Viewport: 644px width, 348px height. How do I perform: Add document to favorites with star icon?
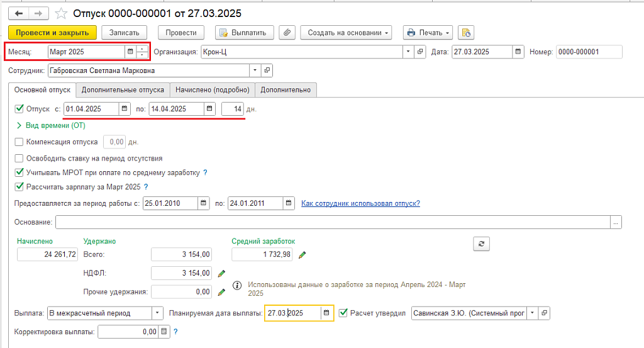(x=61, y=13)
